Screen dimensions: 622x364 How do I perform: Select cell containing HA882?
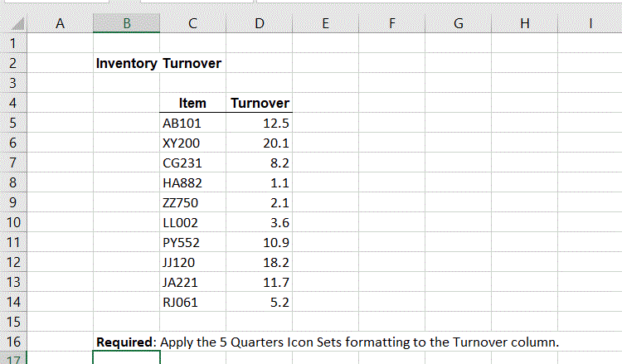click(192, 182)
